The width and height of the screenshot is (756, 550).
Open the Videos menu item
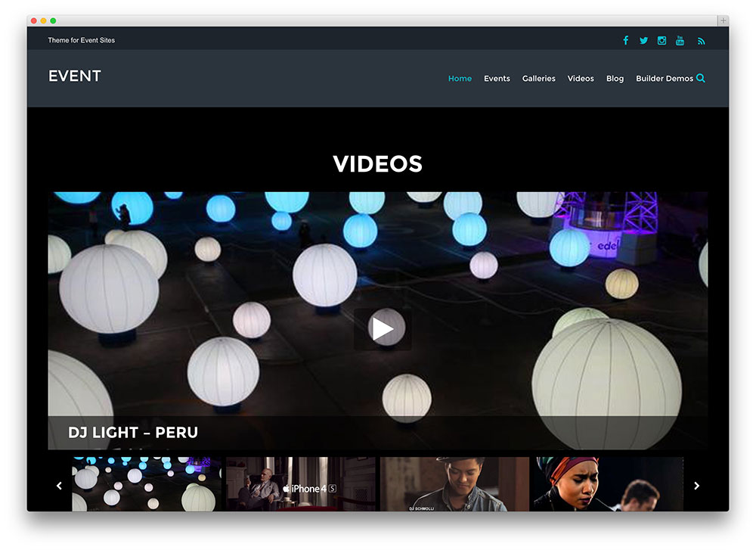click(581, 78)
